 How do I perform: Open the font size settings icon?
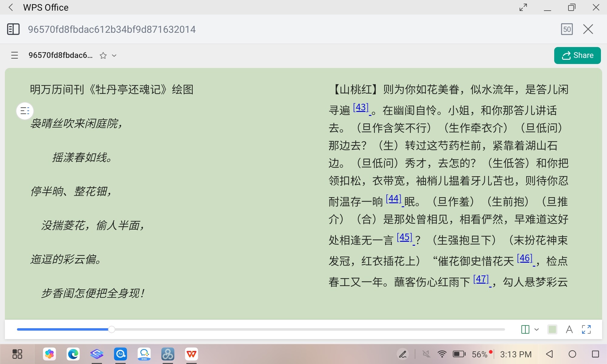click(569, 329)
